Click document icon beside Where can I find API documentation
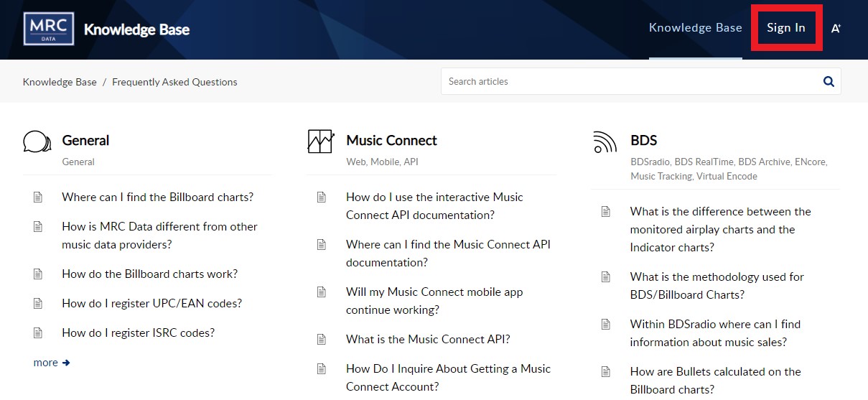 pyautogui.click(x=322, y=245)
